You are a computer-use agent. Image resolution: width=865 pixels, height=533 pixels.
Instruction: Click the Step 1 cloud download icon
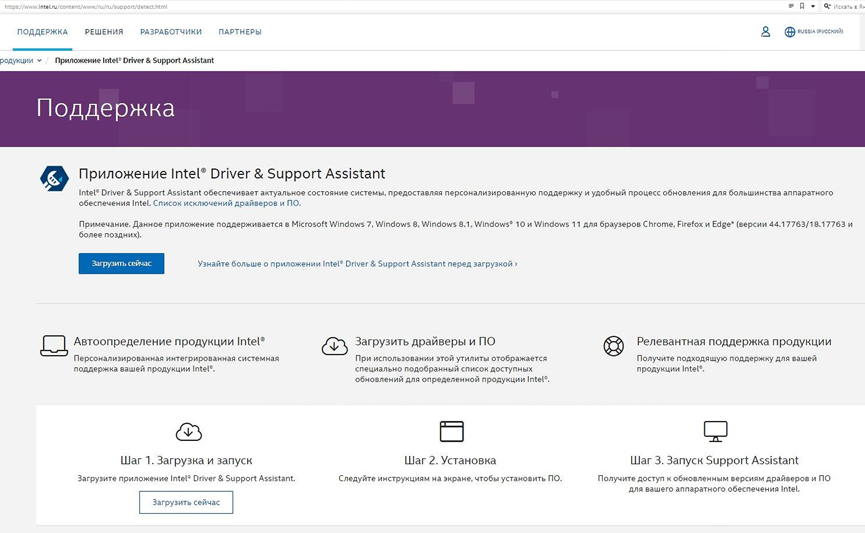(x=189, y=431)
